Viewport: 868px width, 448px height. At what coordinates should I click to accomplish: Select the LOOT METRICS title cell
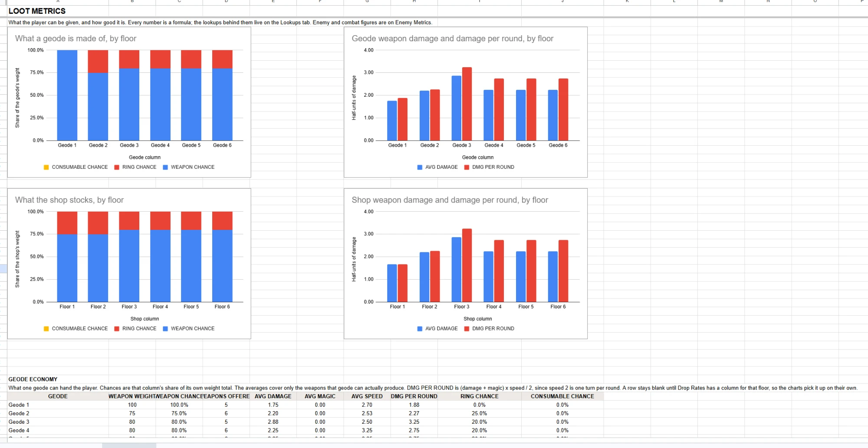point(58,11)
